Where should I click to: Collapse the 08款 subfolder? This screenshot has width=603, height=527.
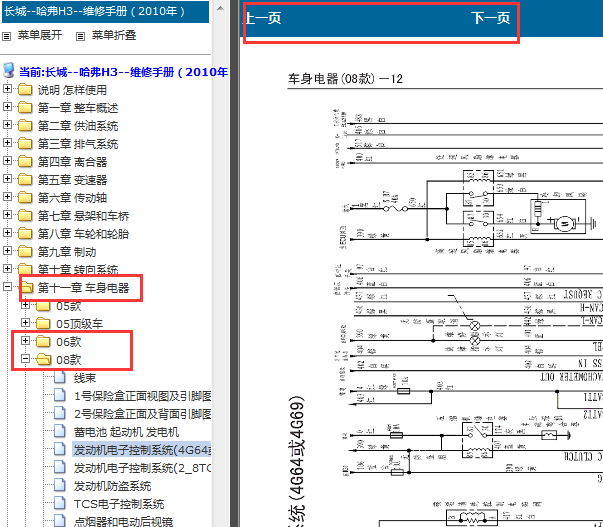[x=25, y=359]
